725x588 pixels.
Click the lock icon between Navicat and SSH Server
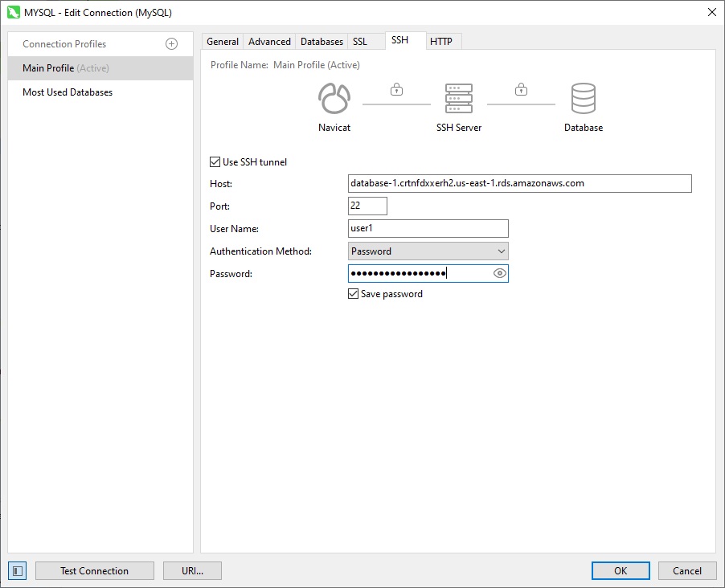(x=397, y=88)
